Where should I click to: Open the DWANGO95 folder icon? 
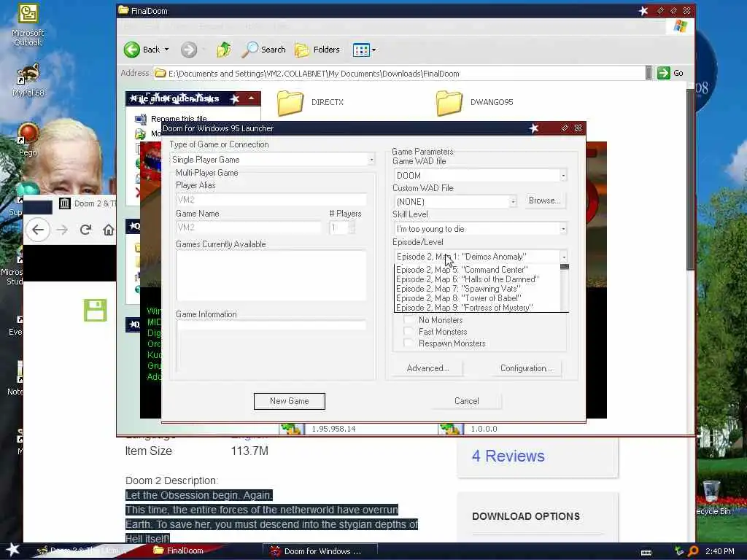(449, 102)
